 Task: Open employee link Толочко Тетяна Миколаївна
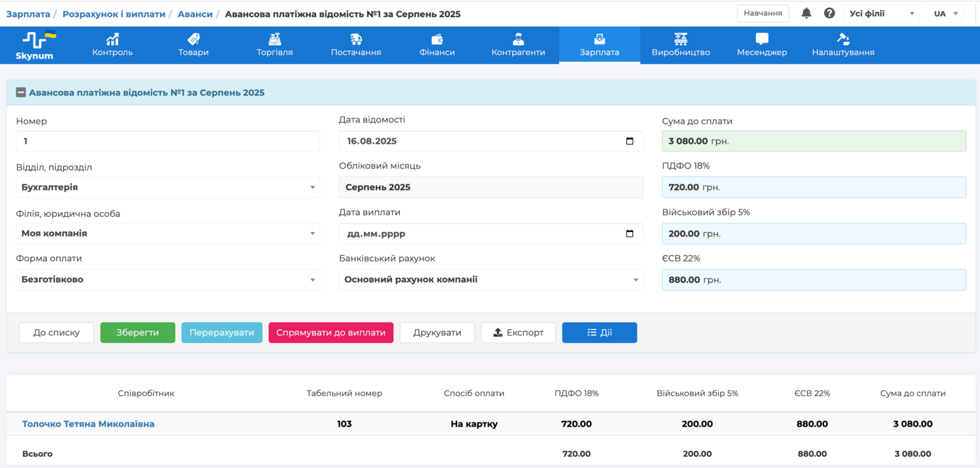click(x=88, y=424)
